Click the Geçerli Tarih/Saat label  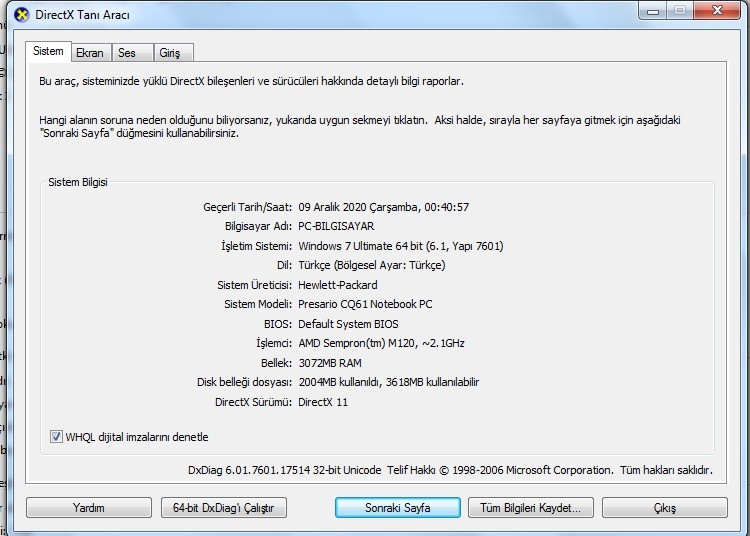(247, 207)
